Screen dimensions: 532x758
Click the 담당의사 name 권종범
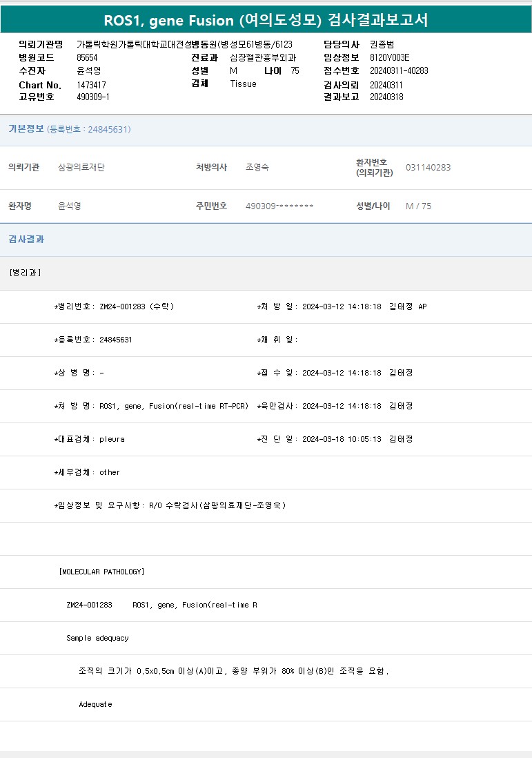point(382,45)
